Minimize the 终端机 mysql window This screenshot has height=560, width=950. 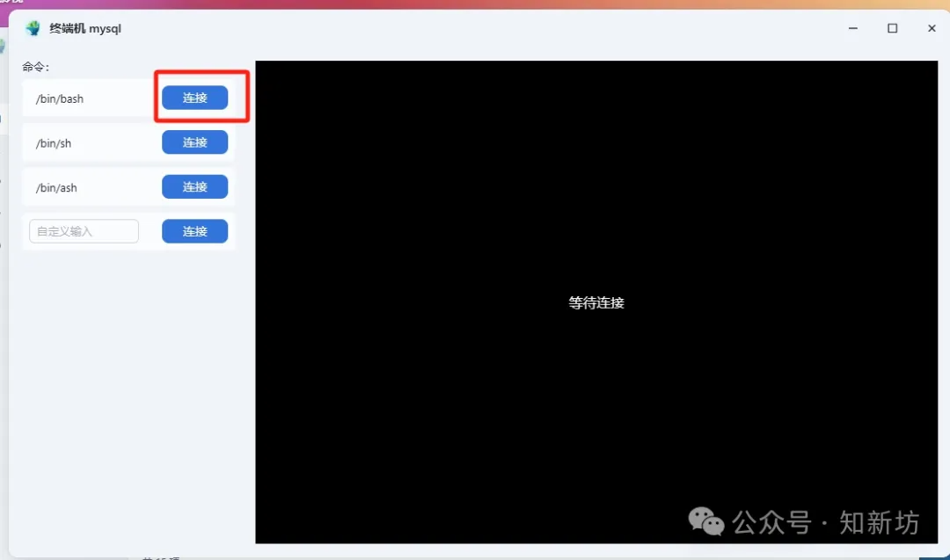(x=852, y=28)
